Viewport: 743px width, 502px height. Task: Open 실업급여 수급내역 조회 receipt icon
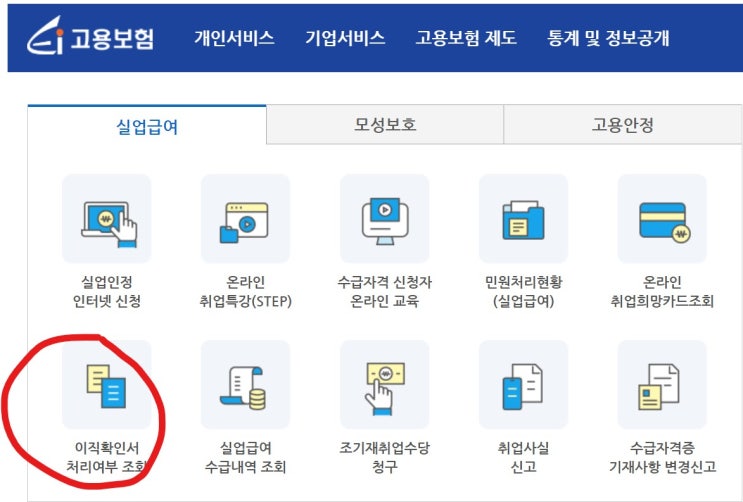pyautogui.click(x=245, y=384)
